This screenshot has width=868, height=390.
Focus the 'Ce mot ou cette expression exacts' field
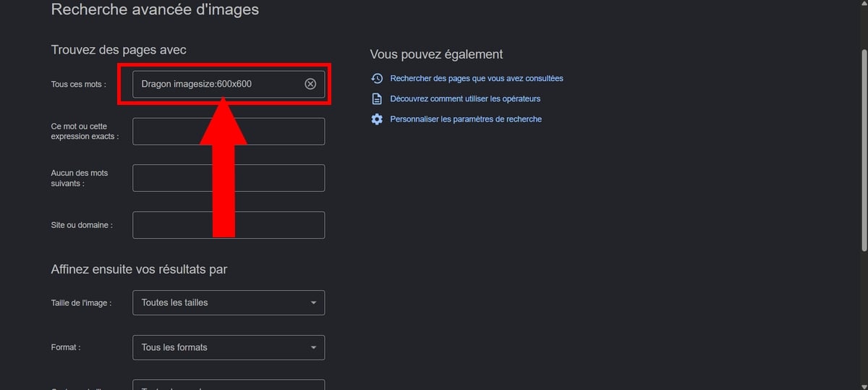(x=229, y=131)
